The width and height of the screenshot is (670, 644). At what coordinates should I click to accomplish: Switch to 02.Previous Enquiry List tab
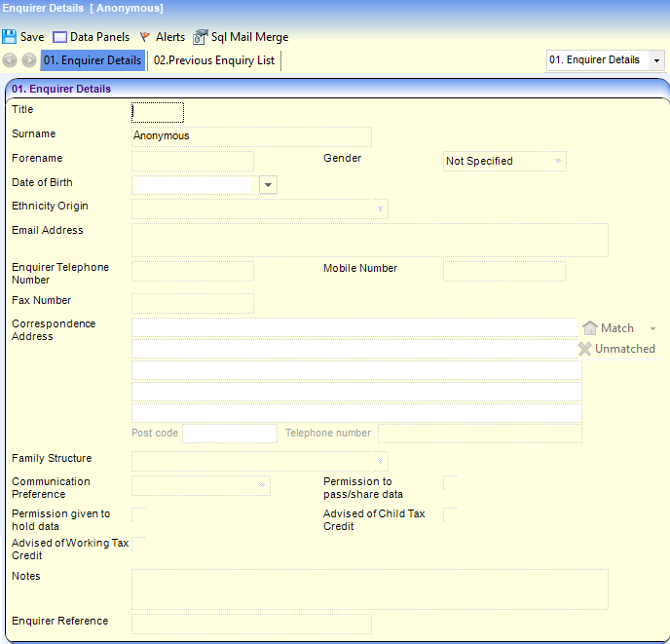pos(214,60)
